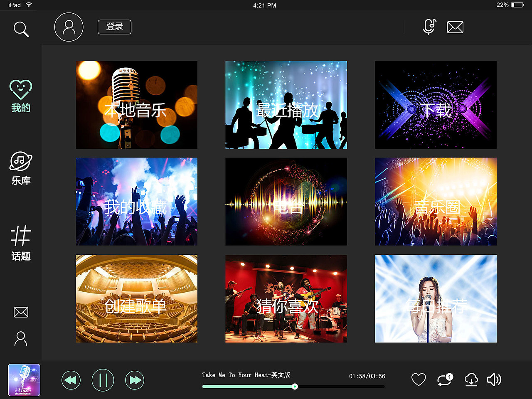The width and height of the screenshot is (532, 399).
Task: Open the search magnifier icon
Action: tap(21, 29)
